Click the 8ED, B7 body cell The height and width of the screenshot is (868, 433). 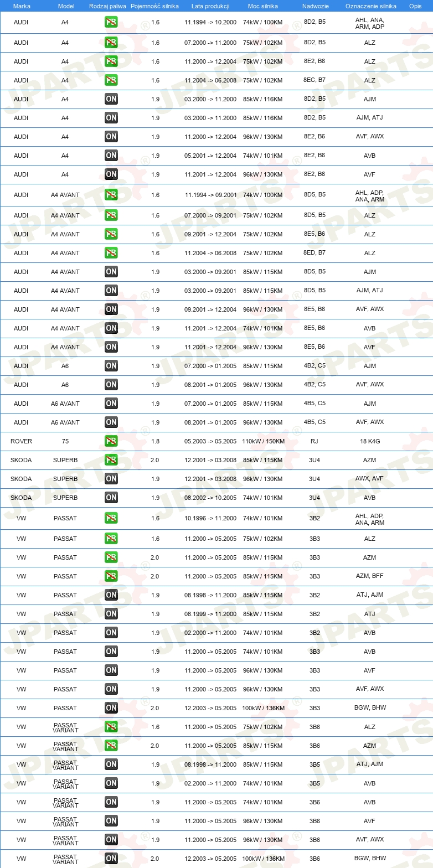315,253
